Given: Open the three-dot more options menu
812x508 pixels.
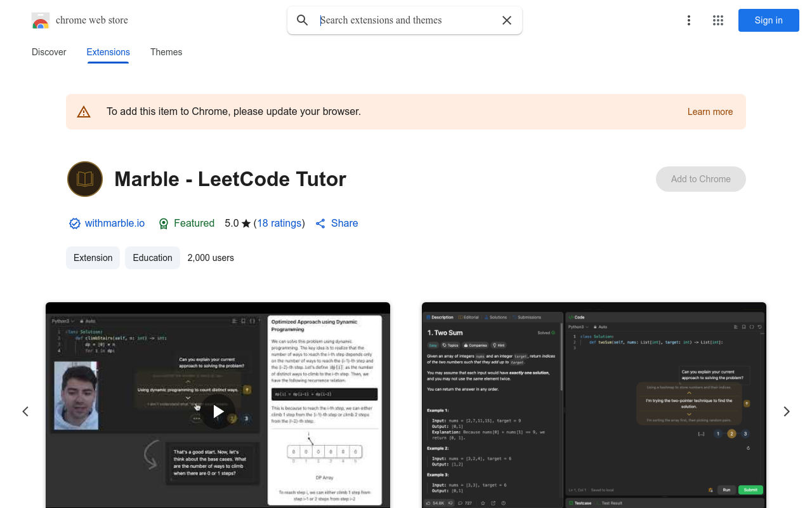Looking at the screenshot, I should [689, 20].
